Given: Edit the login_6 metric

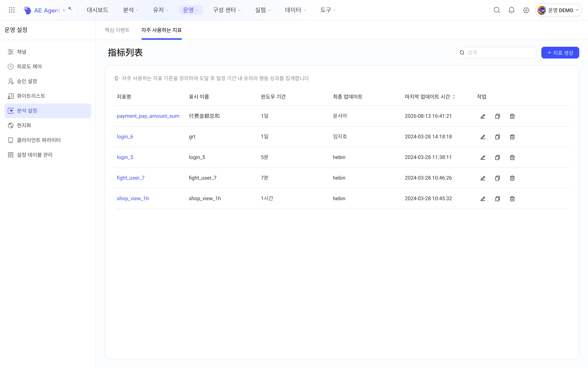Looking at the screenshot, I should (483, 137).
